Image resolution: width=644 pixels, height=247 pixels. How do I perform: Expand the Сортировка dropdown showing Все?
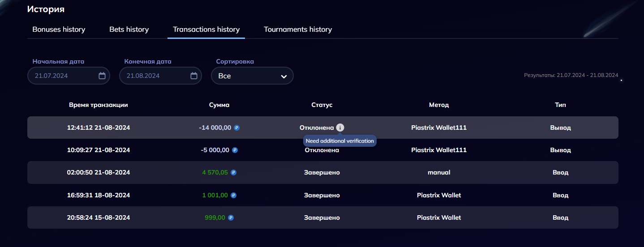click(252, 76)
